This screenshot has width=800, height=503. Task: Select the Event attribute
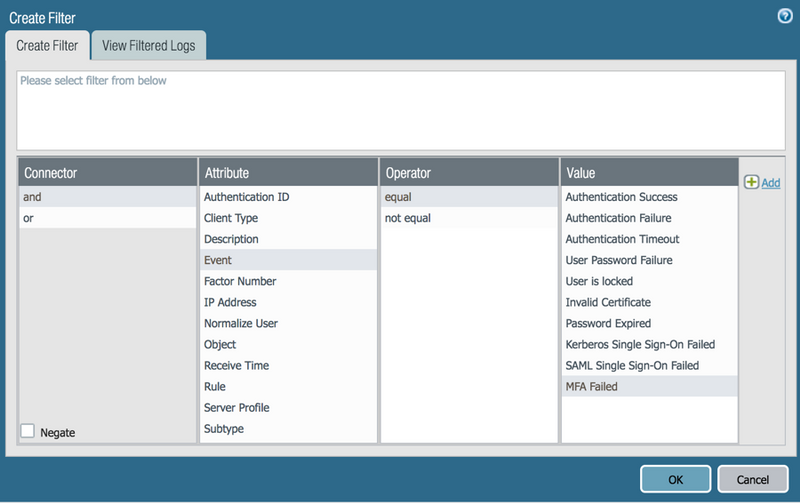click(x=288, y=260)
